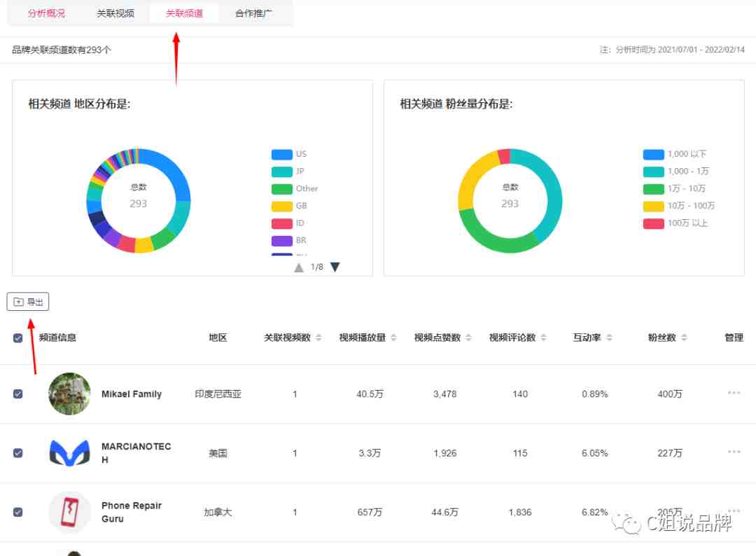Open manage menu for Mikael Family row
The height and width of the screenshot is (556, 756).
[x=734, y=393]
